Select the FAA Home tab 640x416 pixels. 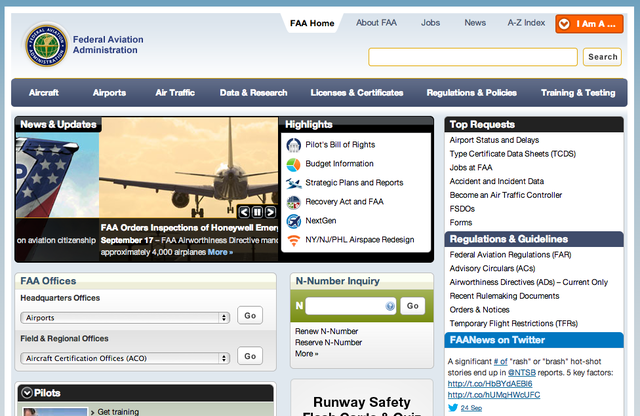312,23
